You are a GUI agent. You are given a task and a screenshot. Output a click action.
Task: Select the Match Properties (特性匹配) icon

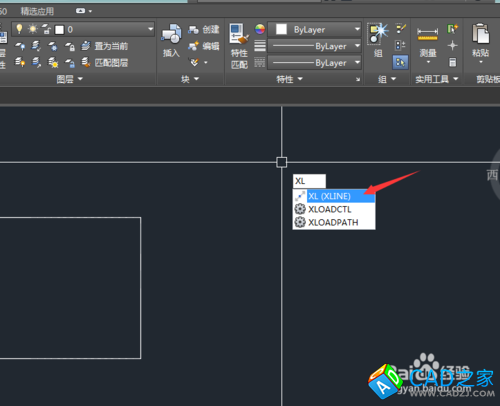coord(239,34)
